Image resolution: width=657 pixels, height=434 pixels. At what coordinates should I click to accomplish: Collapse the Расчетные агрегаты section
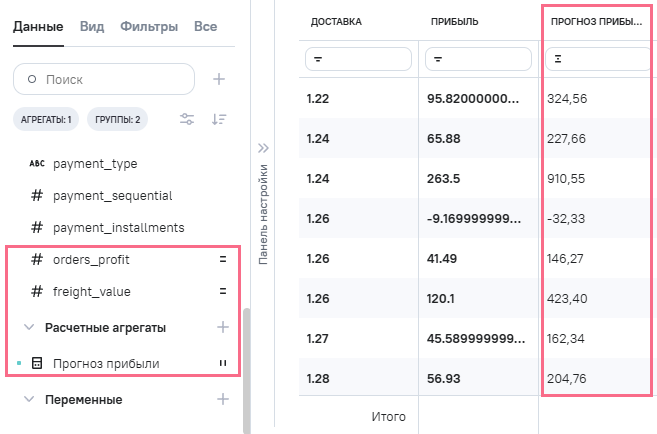28,327
